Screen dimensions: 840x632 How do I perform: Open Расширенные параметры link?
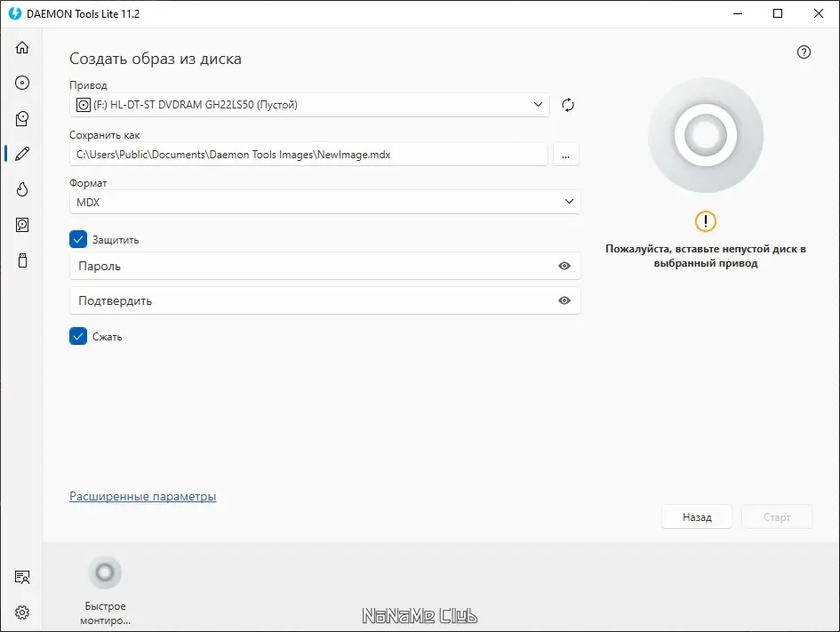point(142,497)
